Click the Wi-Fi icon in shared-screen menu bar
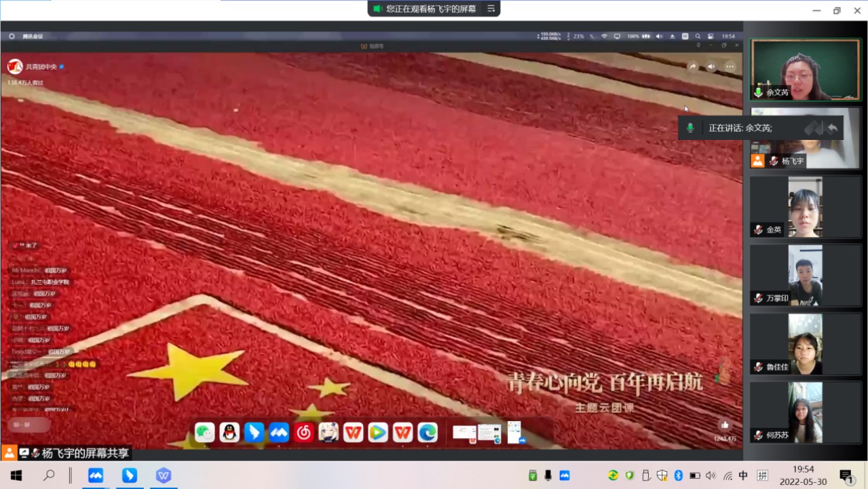Image resolution: width=868 pixels, height=489 pixels. click(604, 36)
